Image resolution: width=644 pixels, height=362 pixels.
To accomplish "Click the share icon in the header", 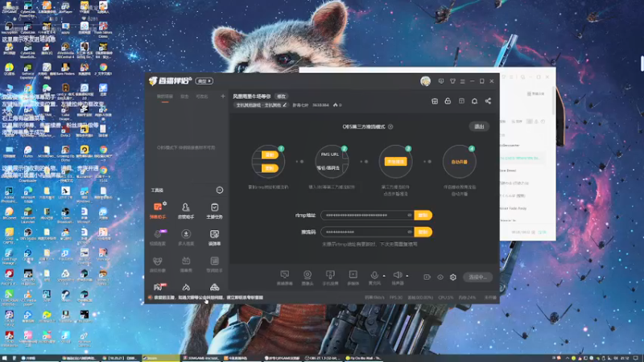I will click(488, 101).
